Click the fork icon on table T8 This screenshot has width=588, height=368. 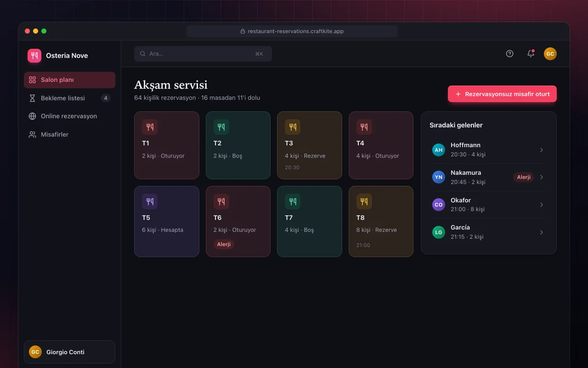(x=364, y=201)
